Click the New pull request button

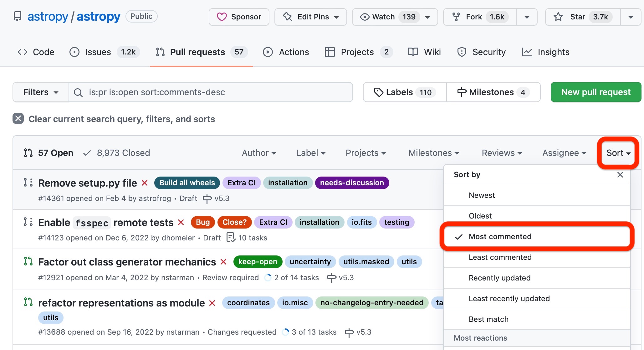(595, 92)
